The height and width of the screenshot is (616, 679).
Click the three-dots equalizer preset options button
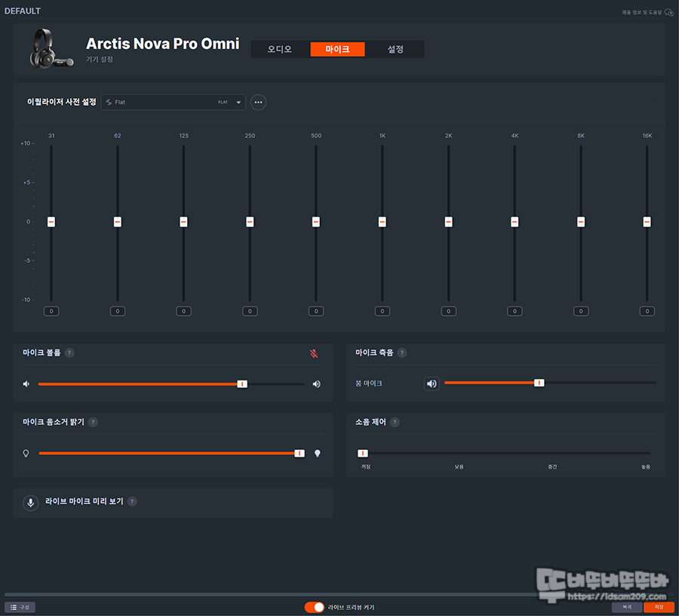tap(258, 102)
